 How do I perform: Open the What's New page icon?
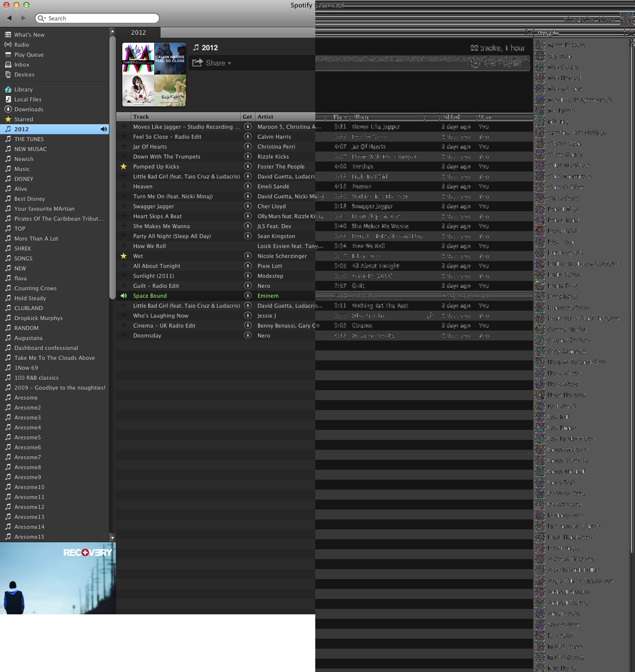click(x=8, y=35)
